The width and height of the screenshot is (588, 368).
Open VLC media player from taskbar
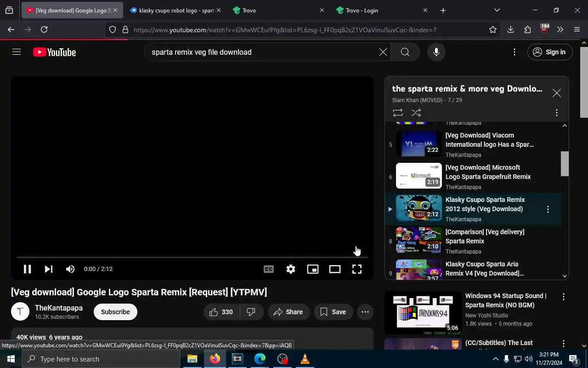(305, 359)
